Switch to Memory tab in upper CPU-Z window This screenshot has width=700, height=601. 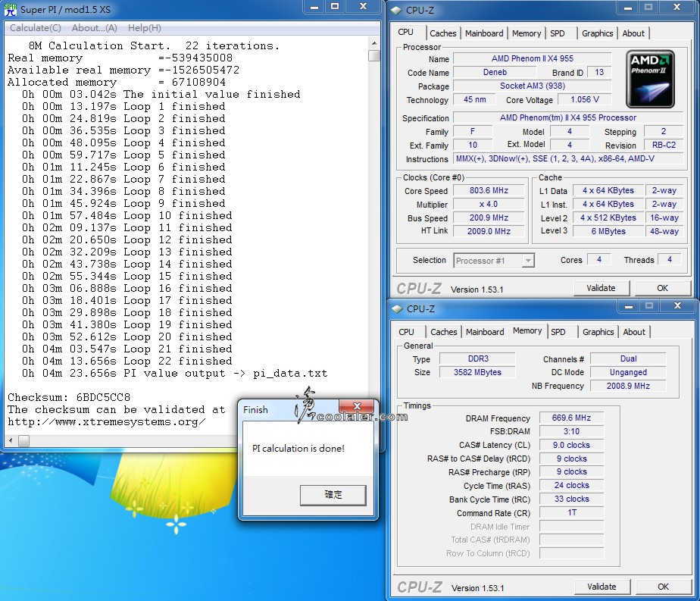(527, 33)
